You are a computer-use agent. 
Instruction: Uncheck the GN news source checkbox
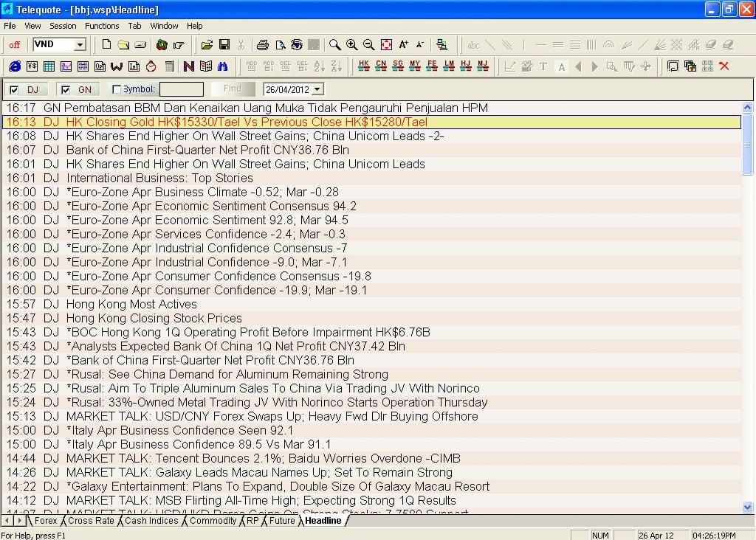(65, 90)
